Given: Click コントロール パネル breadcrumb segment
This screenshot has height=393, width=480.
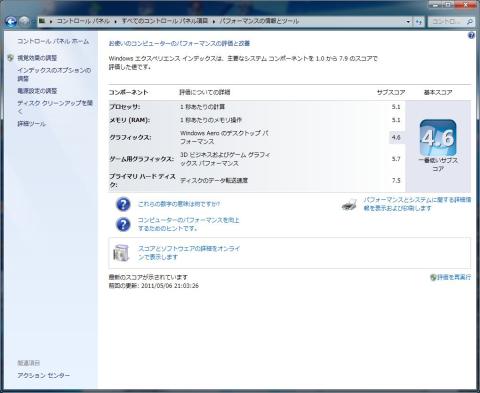Looking at the screenshot, I should [83, 21].
